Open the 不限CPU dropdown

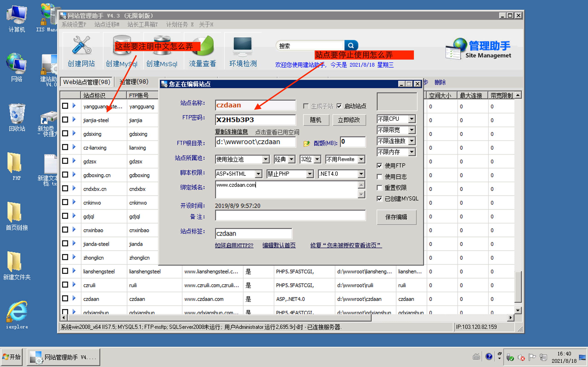coord(412,119)
